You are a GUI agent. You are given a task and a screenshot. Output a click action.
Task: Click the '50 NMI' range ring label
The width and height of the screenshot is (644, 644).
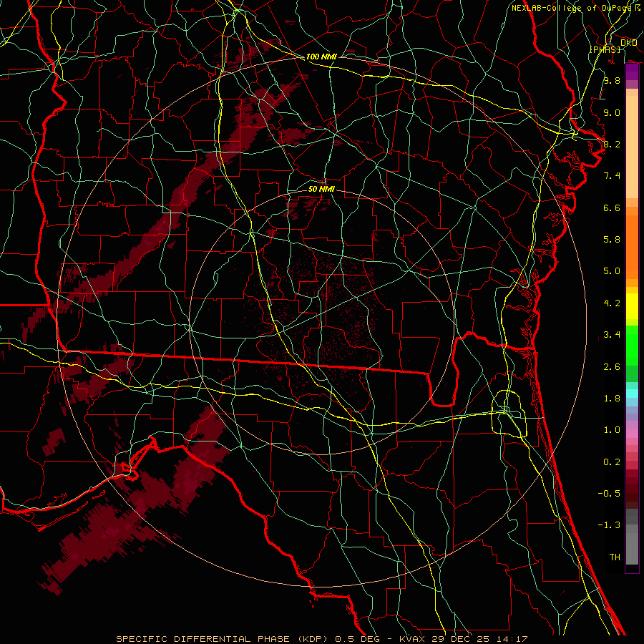321,189
